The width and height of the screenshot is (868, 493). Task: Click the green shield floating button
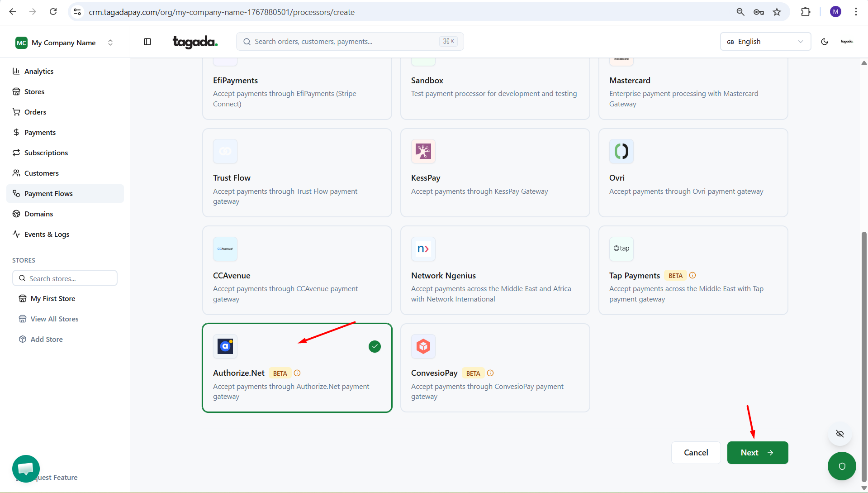click(x=841, y=466)
